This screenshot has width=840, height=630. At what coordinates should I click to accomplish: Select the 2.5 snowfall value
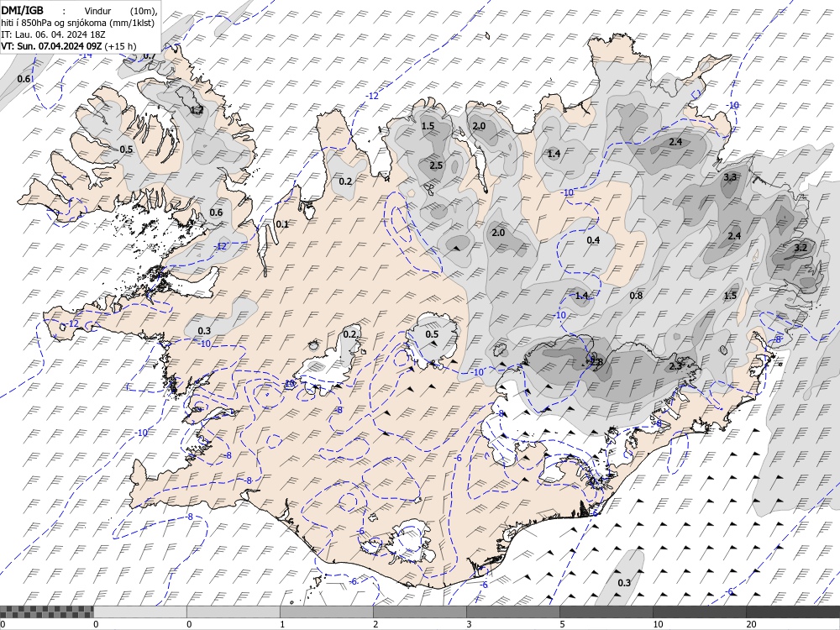(436, 165)
